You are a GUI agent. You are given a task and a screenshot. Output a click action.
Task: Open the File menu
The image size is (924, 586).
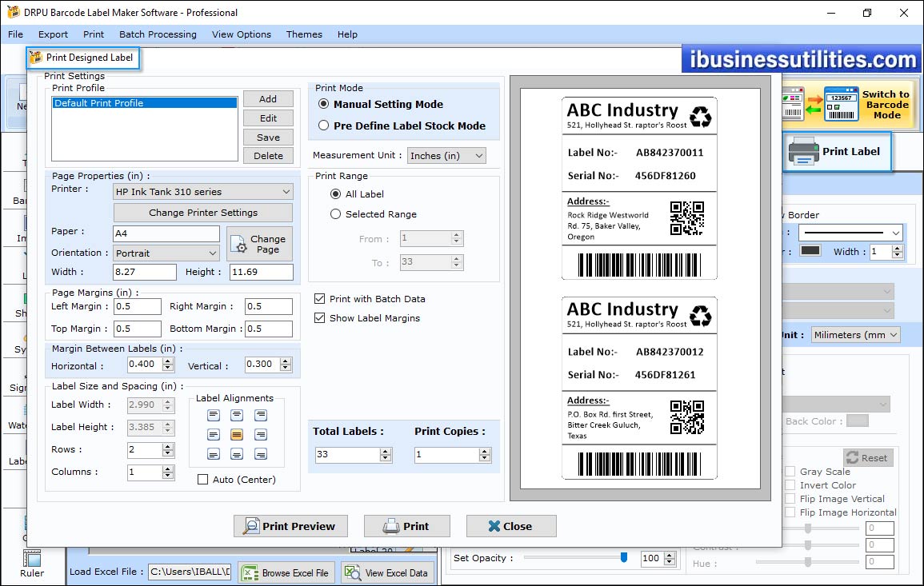coord(15,34)
